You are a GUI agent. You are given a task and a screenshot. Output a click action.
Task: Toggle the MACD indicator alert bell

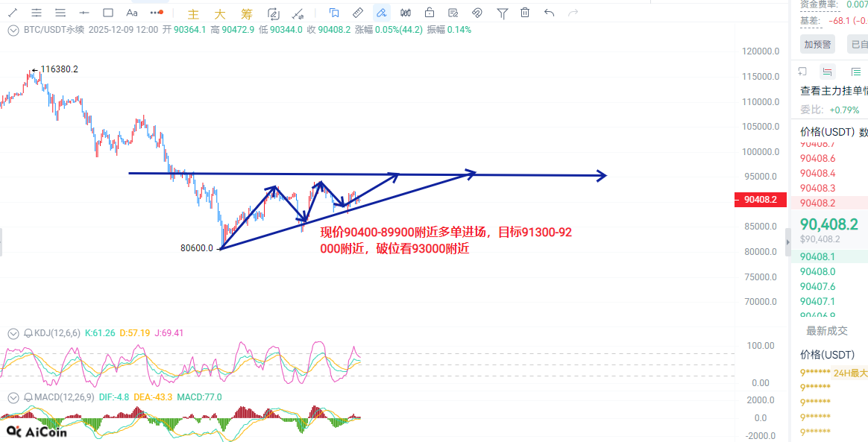(28, 397)
